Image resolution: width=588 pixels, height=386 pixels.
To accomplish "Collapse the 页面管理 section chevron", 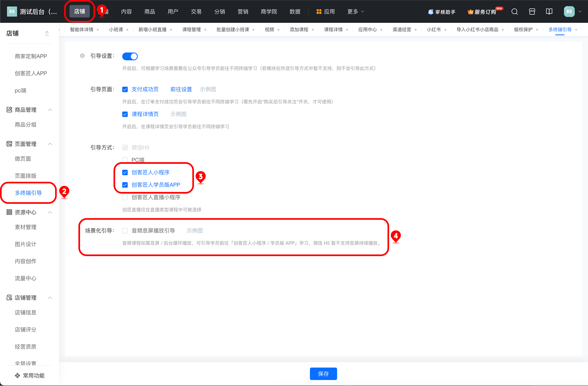I will [50, 144].
